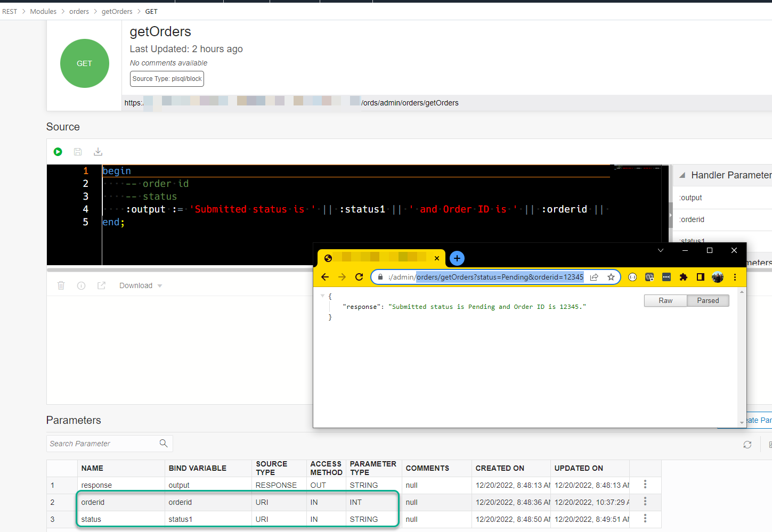The image size is (772, 532).
Task: Click the open-in-new-window icon in output toolbar
Action: click(x=101, y=285)
